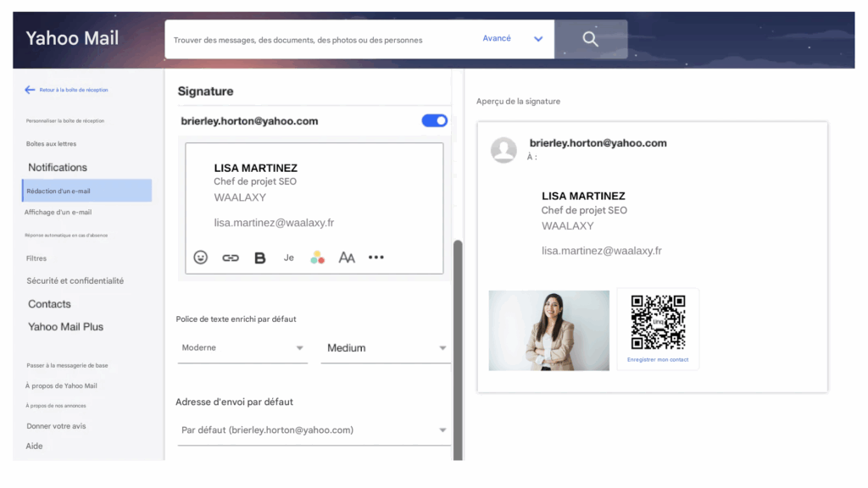Image resolution: width=868 pixels, height=488 pixels.
Task: Go to Contacts settings section
Action: pyautogui.click(x=49, y=304)
